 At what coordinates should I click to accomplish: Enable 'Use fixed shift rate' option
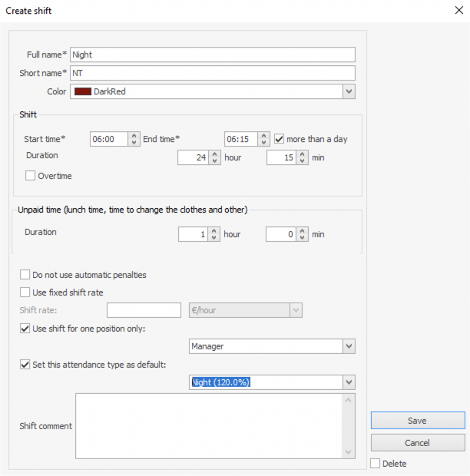coord(25,292)
